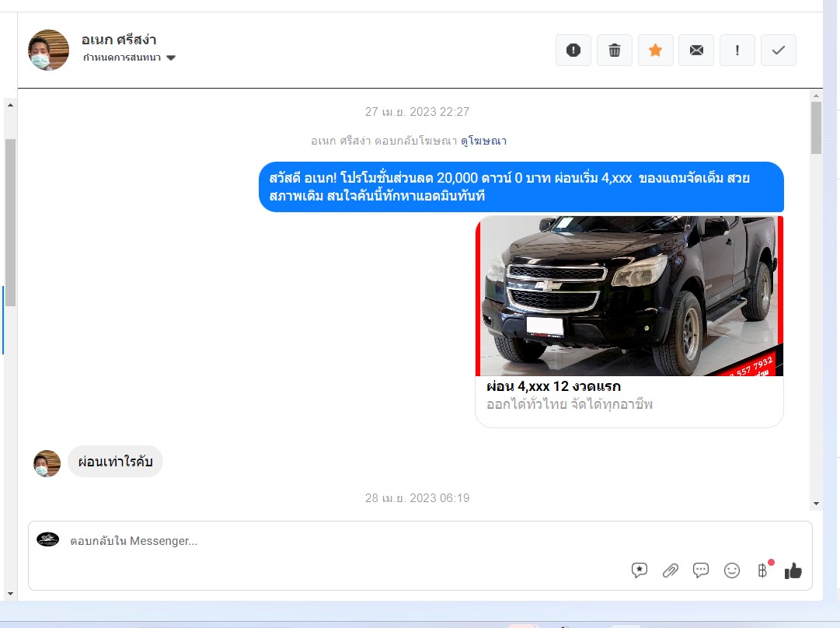
Task: Open the ผ่อน 4,xxx 12 งวดแรก card title
Action: click(553, 386)
